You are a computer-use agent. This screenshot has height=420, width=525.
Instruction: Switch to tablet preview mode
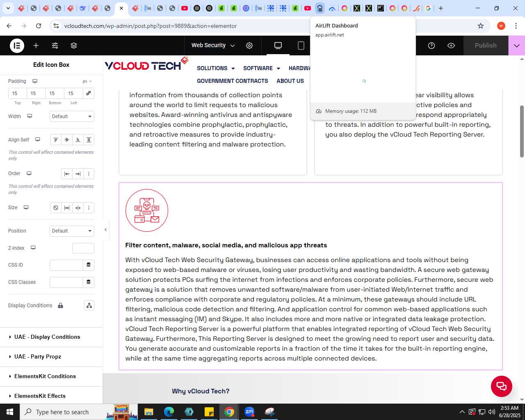(301, 46)
